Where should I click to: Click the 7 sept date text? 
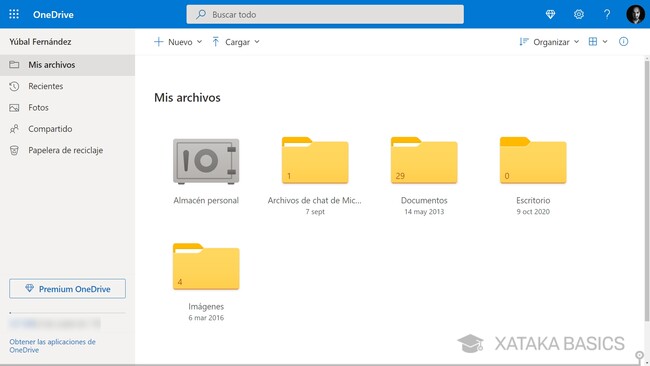[x=315, y=212]
